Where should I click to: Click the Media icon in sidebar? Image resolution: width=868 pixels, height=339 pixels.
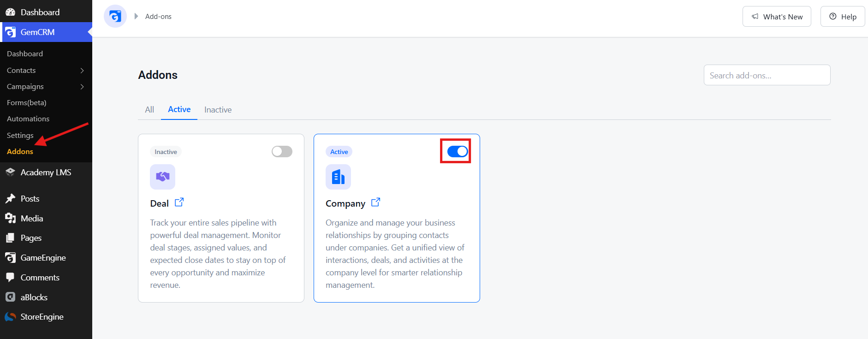point(10,218)
